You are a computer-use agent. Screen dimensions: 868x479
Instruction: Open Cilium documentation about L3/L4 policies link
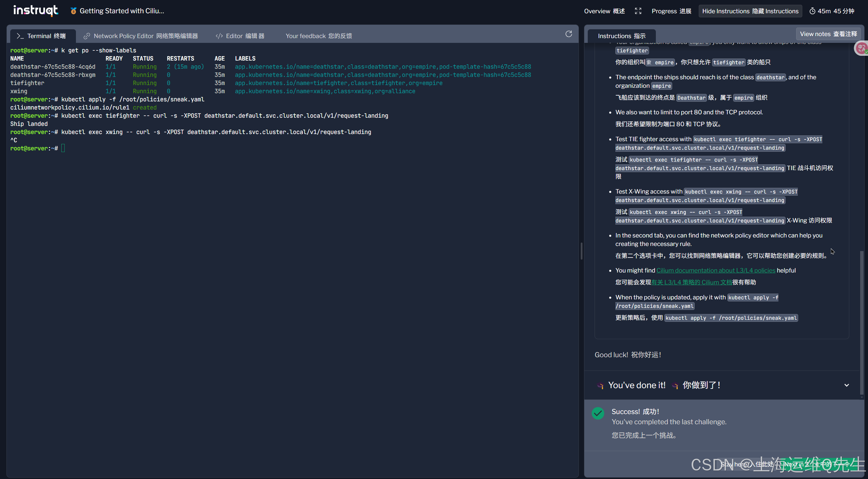coord(715,270)
